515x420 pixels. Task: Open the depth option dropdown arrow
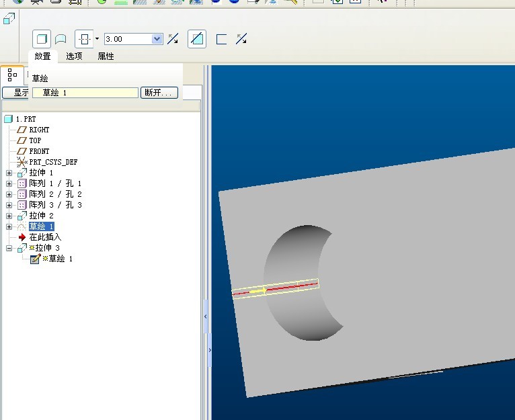pyautogui.click(x=97, y=39)
